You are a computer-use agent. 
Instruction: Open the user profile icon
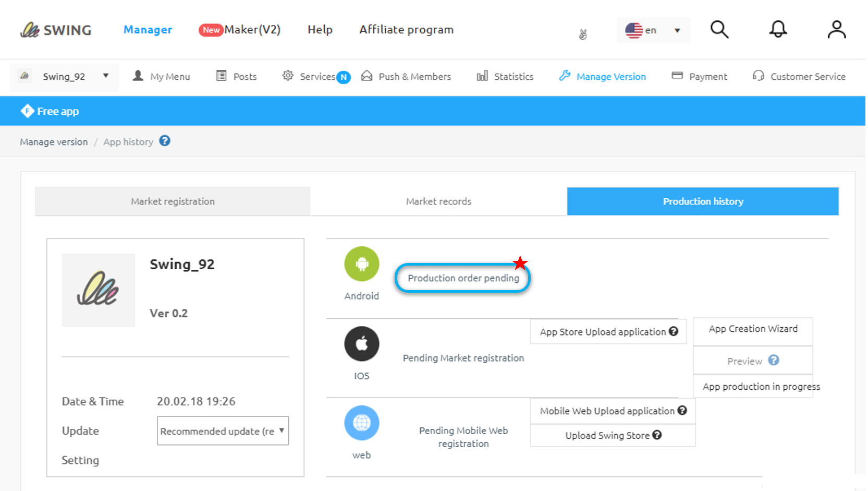click(836, 30)
